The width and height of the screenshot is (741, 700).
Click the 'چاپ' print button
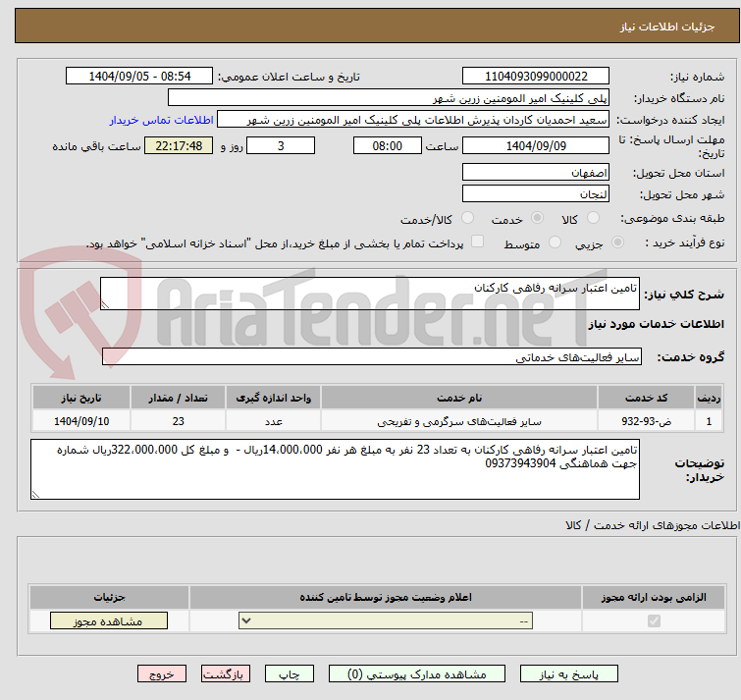(x=290, y=673)
